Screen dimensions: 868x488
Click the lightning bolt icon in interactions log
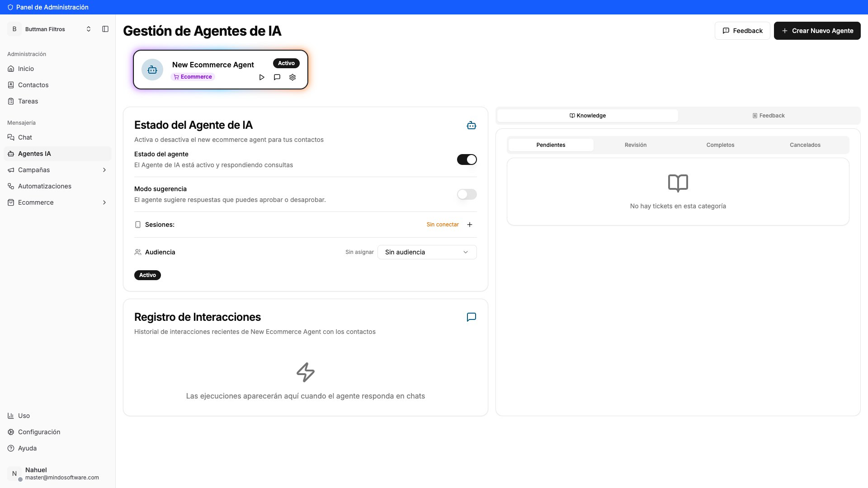[306, 372]
